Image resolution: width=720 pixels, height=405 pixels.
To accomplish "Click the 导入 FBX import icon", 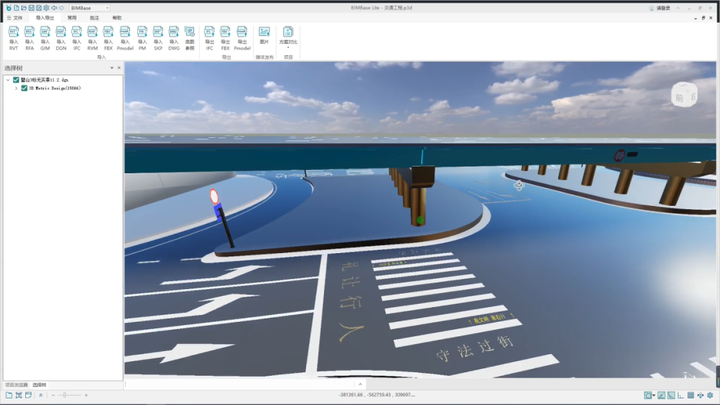I will pos(108,37).
